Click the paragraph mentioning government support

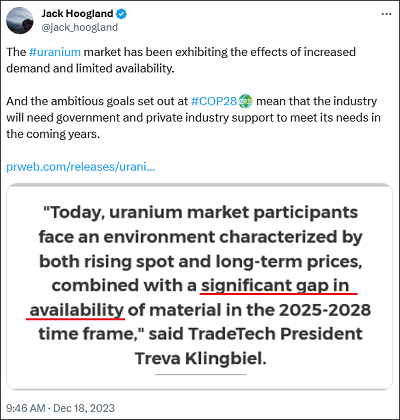pos(193,117)
